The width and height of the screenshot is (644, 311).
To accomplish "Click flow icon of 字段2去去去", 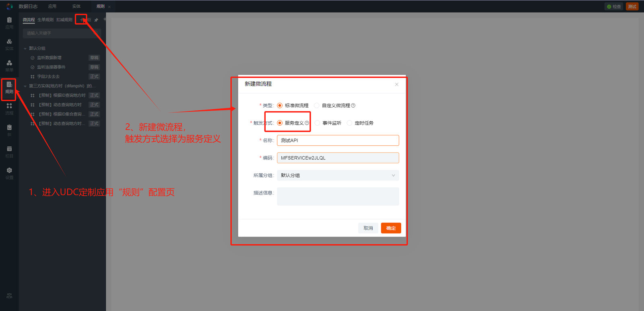I will point(33,77).
